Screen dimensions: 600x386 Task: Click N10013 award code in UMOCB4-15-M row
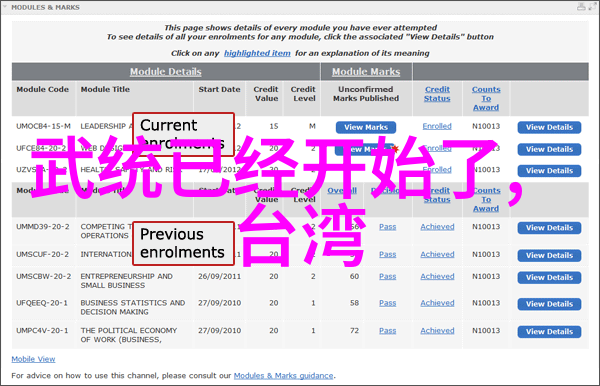coord(486,126)
